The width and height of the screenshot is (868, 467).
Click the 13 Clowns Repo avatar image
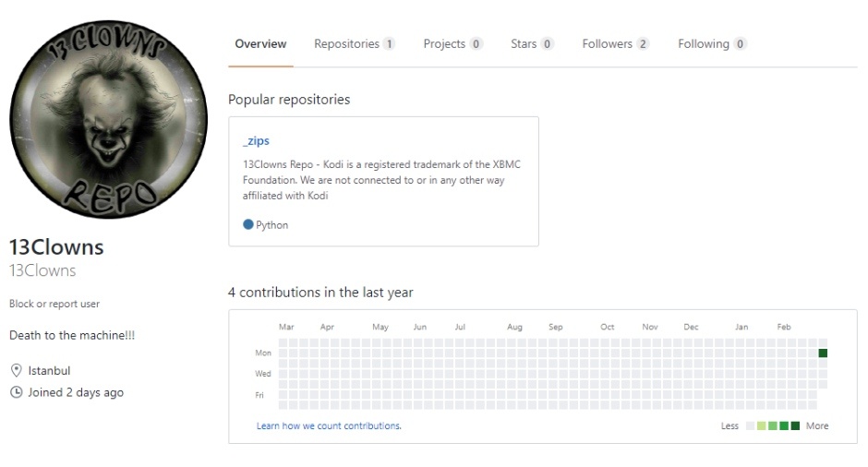[x=109, y=119]
